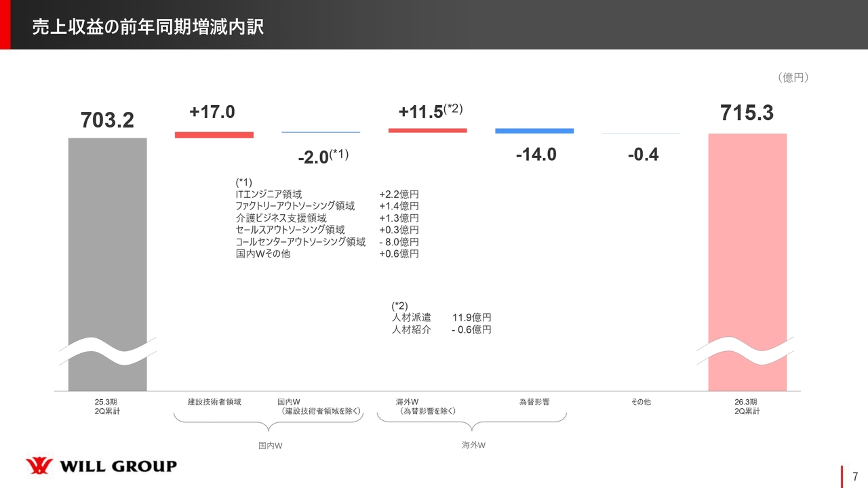Select the slide title 売上収益の前年同期増減内訳

pos(148,27)
